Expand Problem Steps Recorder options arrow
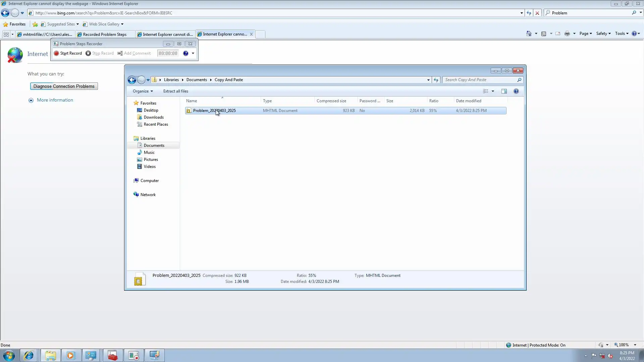 coord(193,53)
